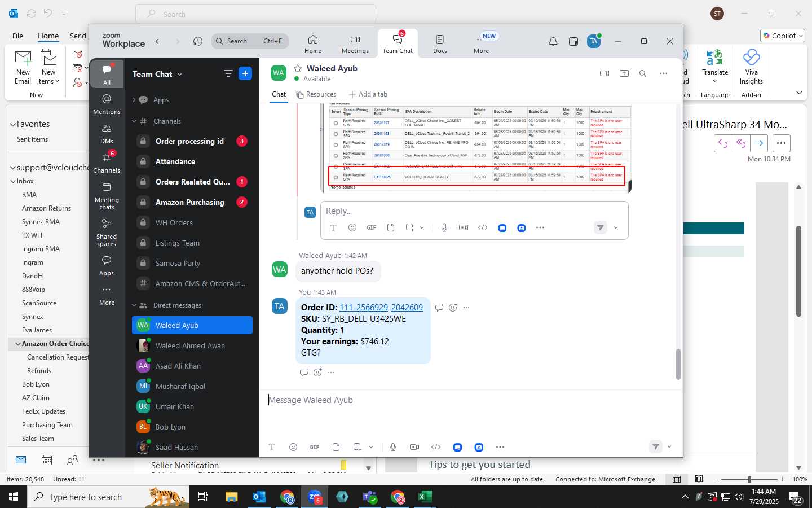Expand the Apps section in sidebar
Screen dimensions: 812x508
(134, 100)
